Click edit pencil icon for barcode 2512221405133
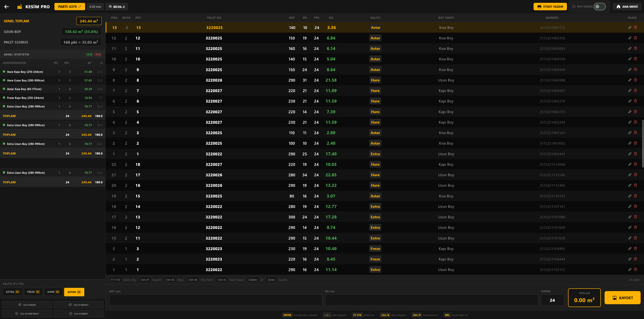 (x=630, y=28)
